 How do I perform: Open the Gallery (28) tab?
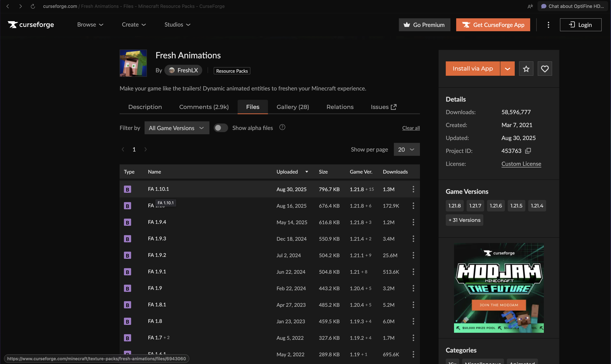pos(293,107)
